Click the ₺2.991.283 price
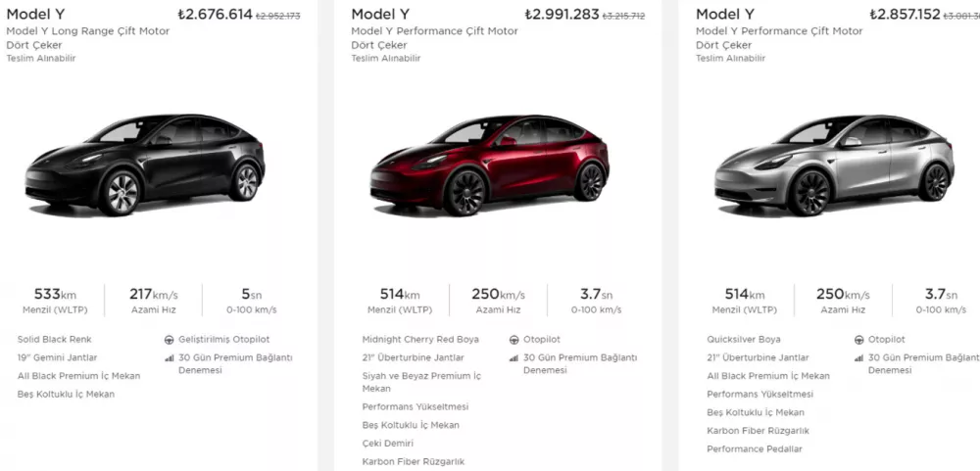 pos(562,15)
